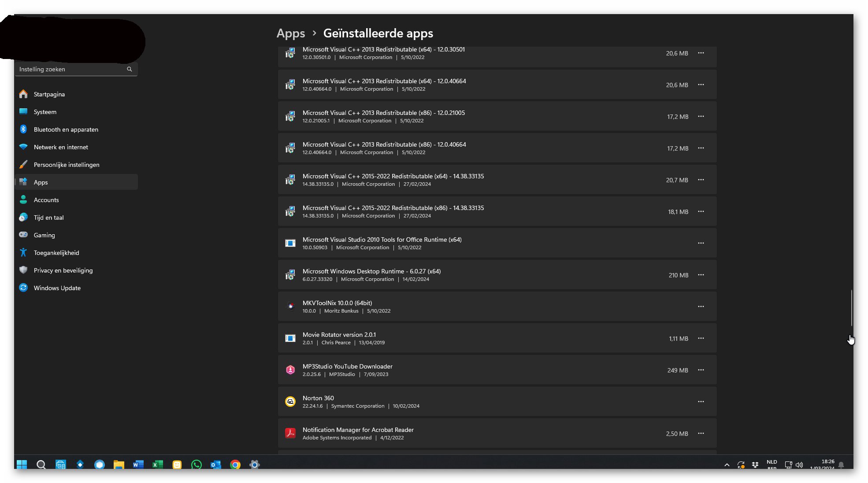Screen dimensions: 868x483
Task: Click the vertical scrollbar thumb
Action: pos(851,308)
